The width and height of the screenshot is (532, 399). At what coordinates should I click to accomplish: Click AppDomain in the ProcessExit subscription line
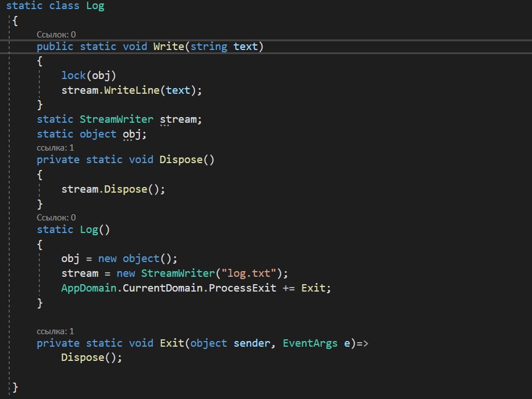[x=89, y=288]
